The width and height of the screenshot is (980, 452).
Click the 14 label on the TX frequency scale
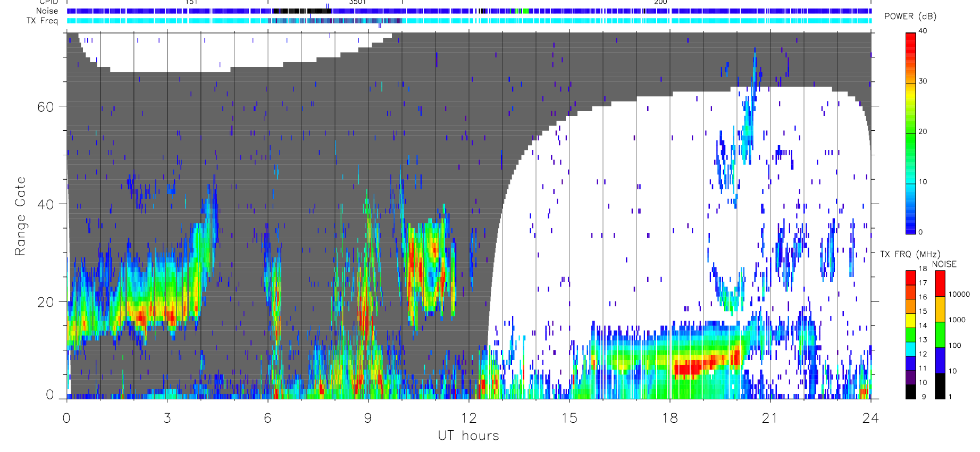coord(923,325)
